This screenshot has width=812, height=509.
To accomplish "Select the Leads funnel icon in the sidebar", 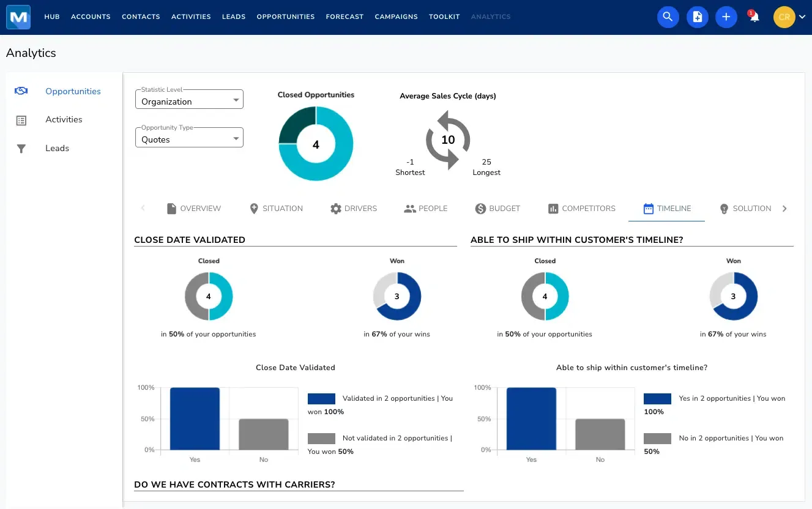I will pyautogui.click(x=21, y=148).
